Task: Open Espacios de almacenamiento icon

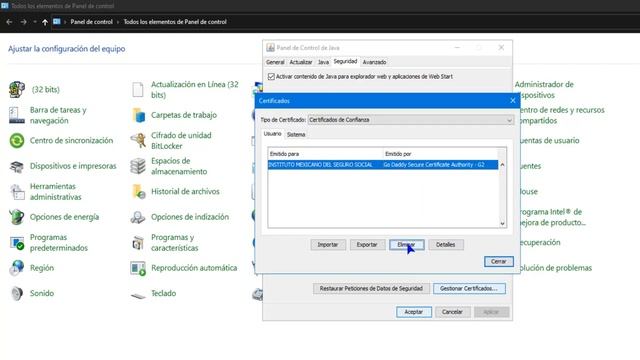Action: (138, 166)
